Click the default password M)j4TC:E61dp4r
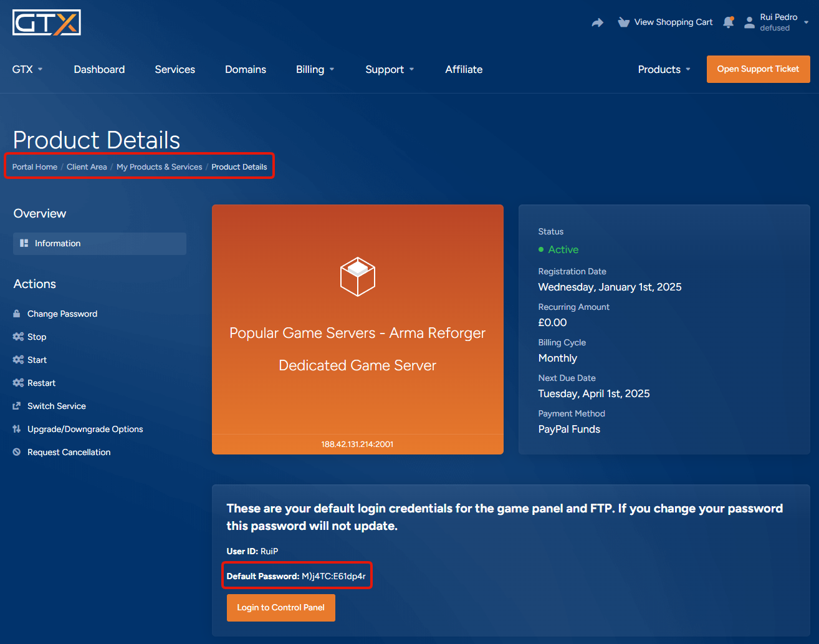The image size is (819, 644). point(334,576)
